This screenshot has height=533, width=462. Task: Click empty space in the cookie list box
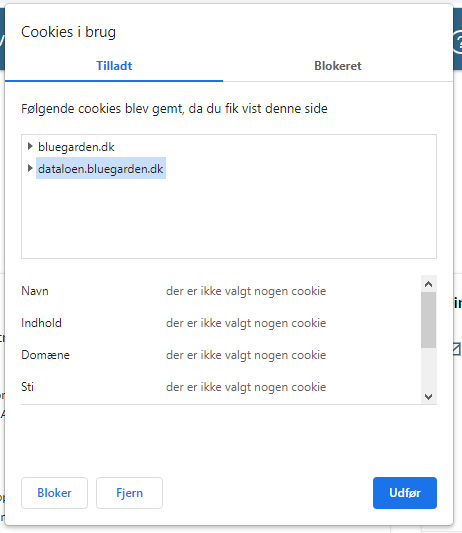coord(229,221)
